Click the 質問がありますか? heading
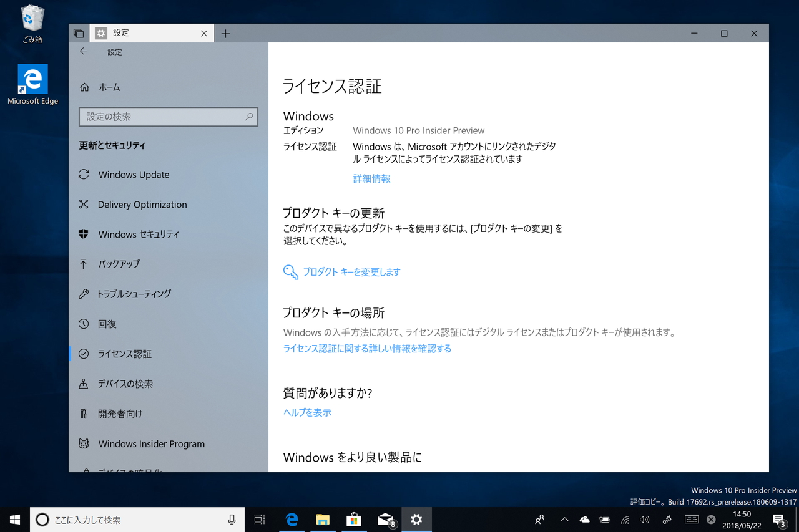The width and height of the screenshot is (799, 532). 328,393
